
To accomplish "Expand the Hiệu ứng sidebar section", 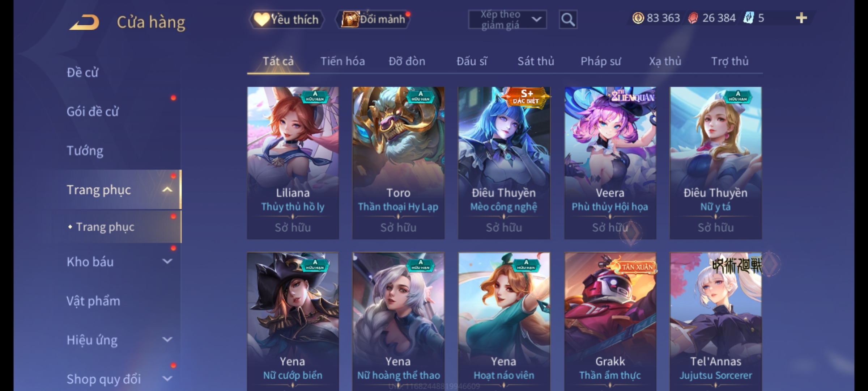I will point(167,340).
